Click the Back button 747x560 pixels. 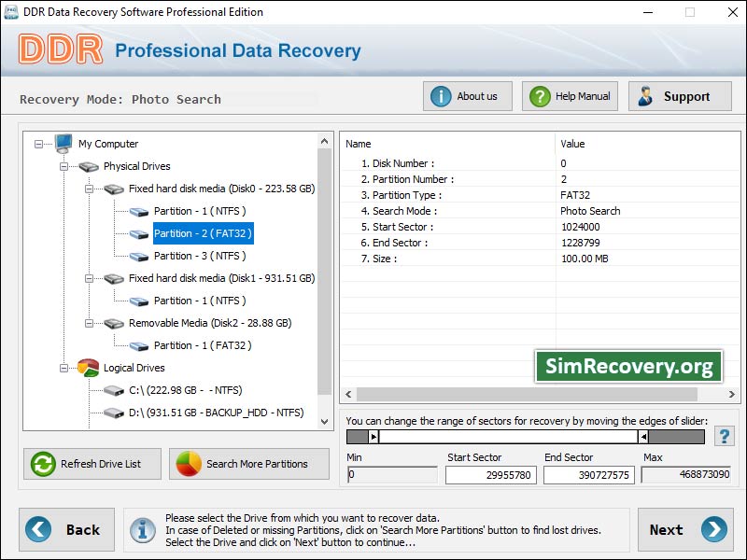pyautogui.click(x=66, y=529)
